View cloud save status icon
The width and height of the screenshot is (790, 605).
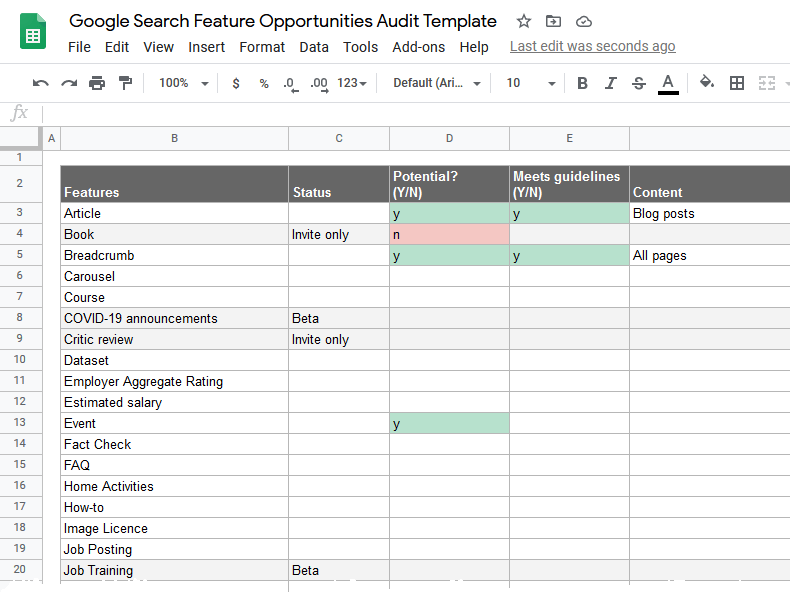coord(583,21)
